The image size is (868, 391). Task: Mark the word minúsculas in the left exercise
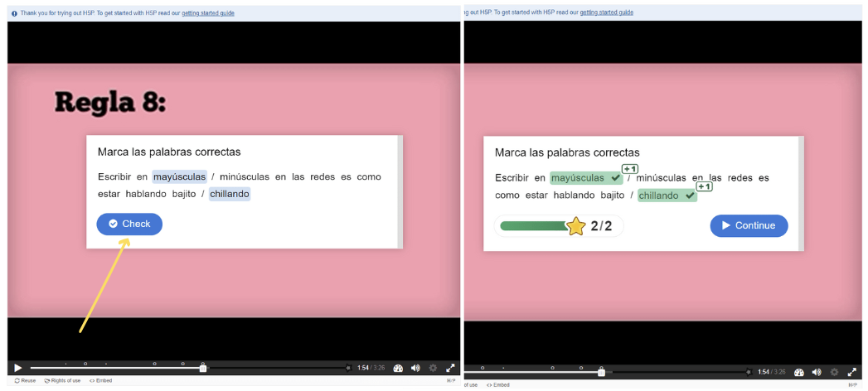tap(244, 177)
